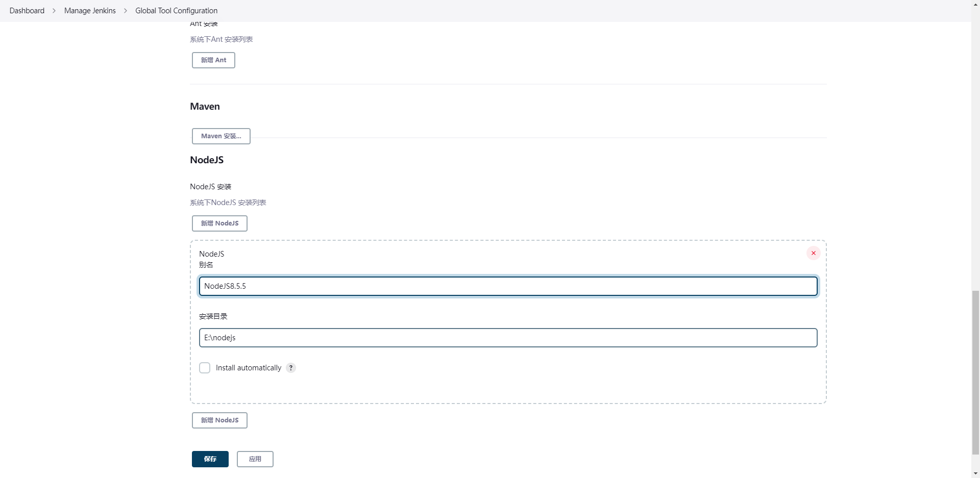This screenshot has height=478, width=980.
Task: Click the upper add NodeJS button
Action: click(219, 223)
